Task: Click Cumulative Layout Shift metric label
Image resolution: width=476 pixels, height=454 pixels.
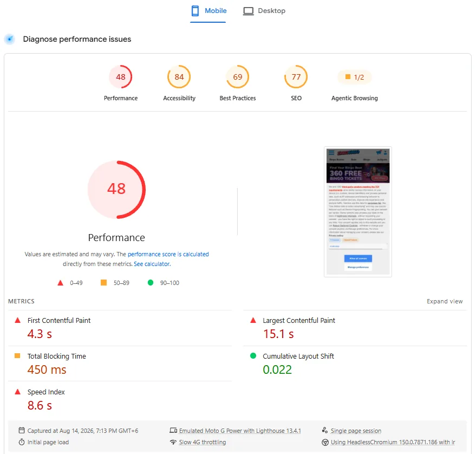Action: pos(298,356)
